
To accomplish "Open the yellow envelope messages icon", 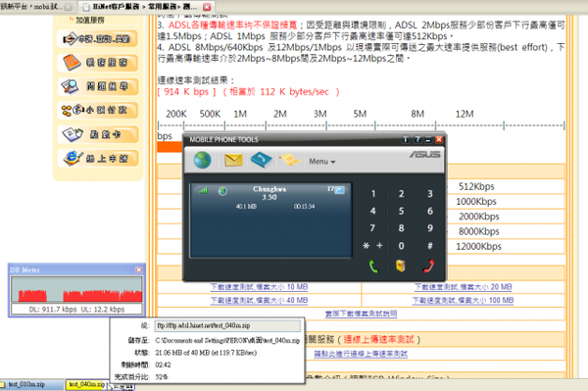I will (233, 160).
